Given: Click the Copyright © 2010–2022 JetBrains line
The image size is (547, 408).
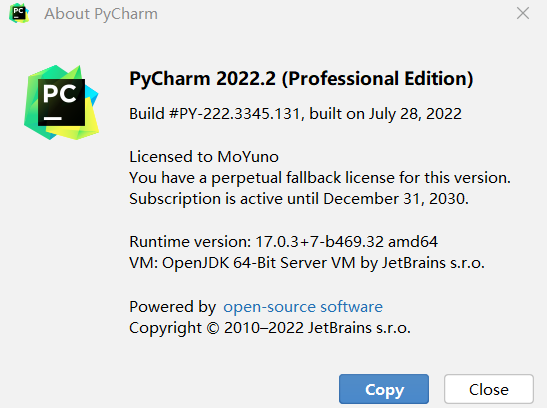Looking at the screenshot, I should [x=270, y=328].
